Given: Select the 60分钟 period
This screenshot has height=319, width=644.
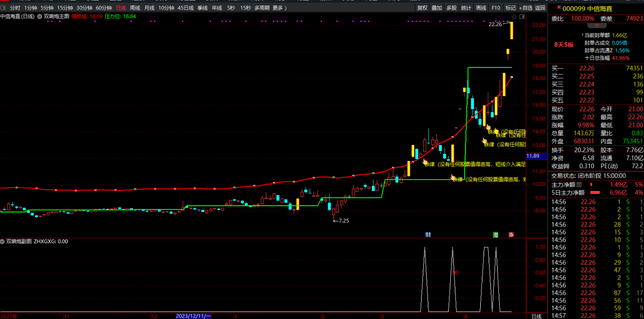Looking at the screenshot, I should pyautogui.click(x=104, y=8).
